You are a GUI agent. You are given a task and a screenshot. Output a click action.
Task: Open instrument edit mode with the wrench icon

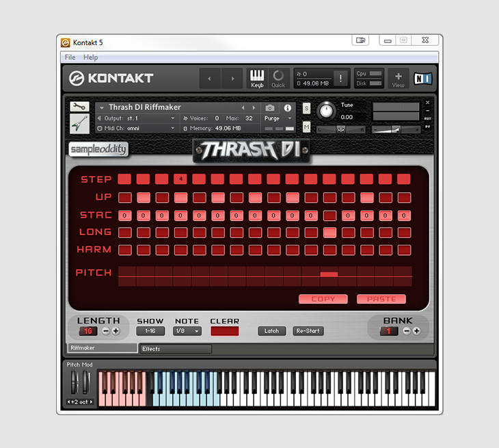pyautogui.click(x=79, y=106)
